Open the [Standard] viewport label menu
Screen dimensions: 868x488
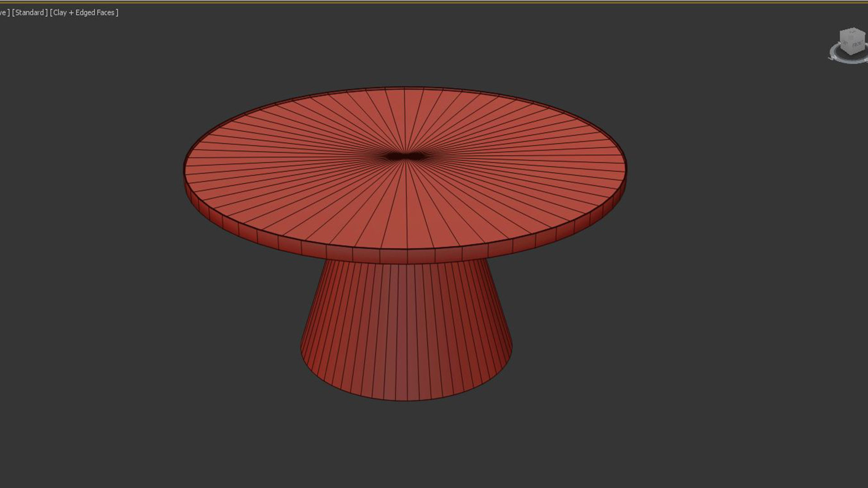coord(30,13)
